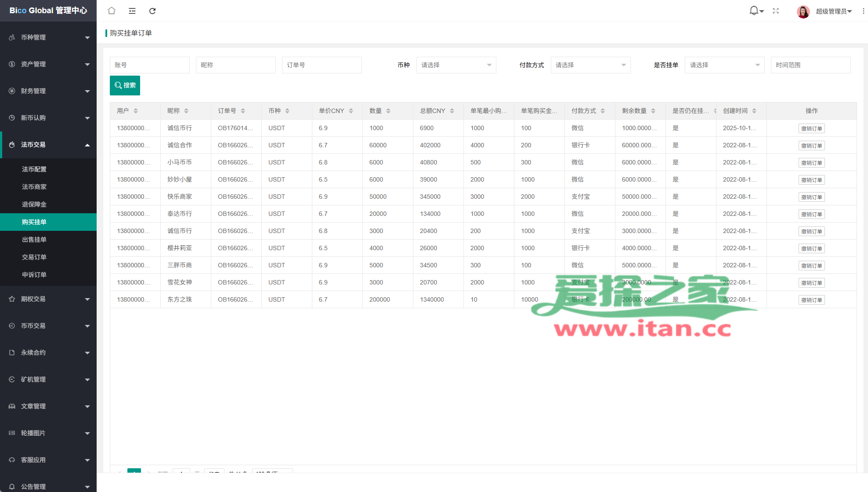Click the fullscreen toggle icon

pyautogui.click(x=776, y=11)
